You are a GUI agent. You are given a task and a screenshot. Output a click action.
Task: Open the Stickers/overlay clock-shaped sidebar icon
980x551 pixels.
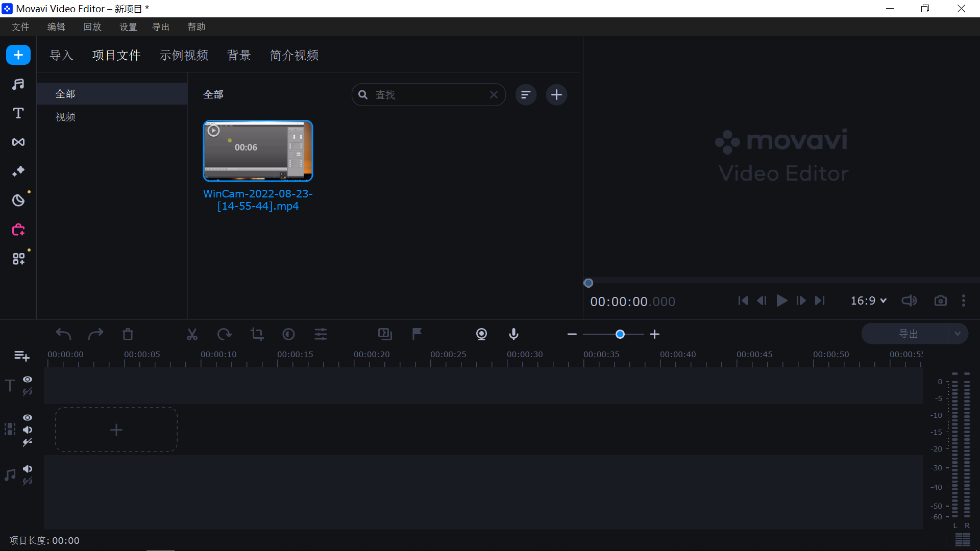[18, 201]
